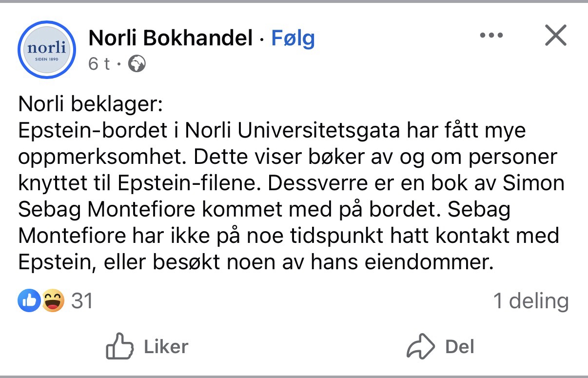
Task: Show who reacted via the 31 count
Action: pos(82,301)
